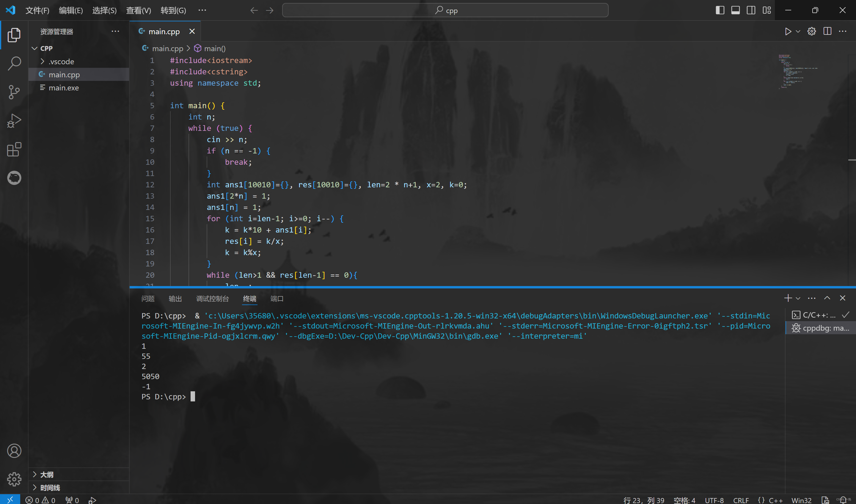The image size is (856, 504).
Task: Open the run options dropdown next to the play button
Action: click(x=798, y=31)
